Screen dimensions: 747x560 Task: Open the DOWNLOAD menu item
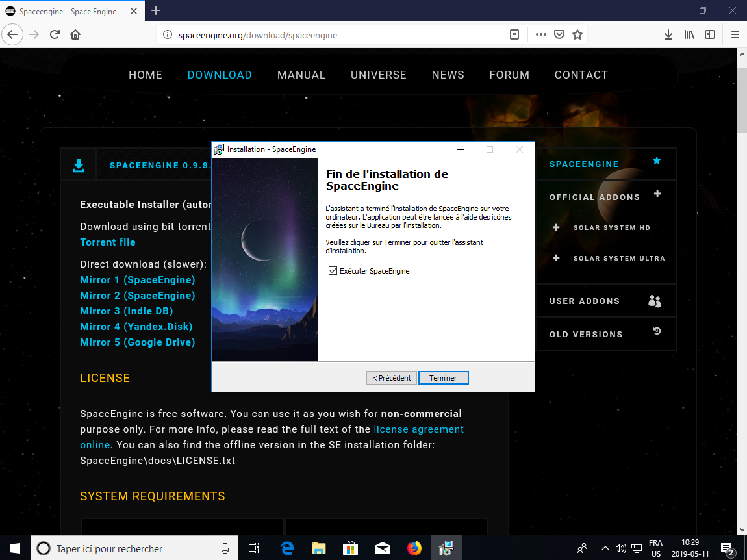[220, 75]
